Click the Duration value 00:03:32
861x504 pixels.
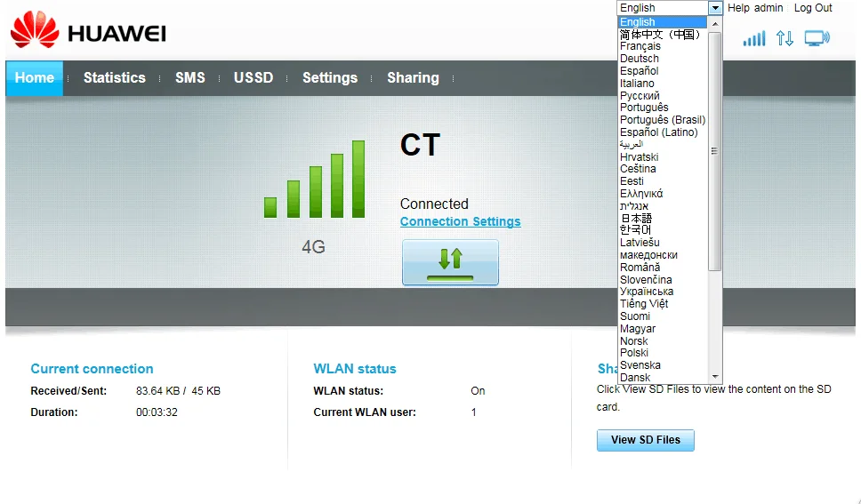(157, 412)
